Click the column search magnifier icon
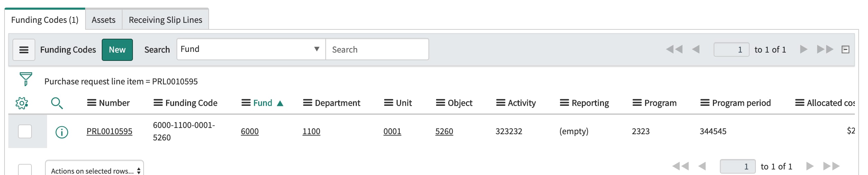Image resolution: width=868 pixels, height=175 pixels. point(57,103)
